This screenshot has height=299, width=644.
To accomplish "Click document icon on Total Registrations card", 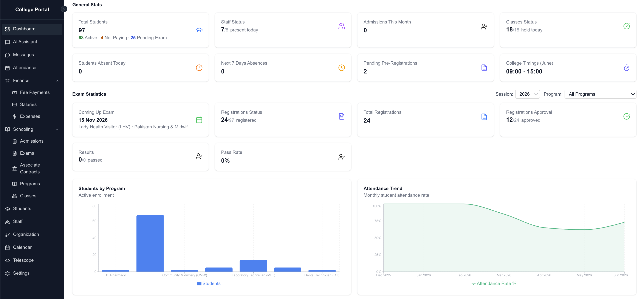I will click(484, 117).
